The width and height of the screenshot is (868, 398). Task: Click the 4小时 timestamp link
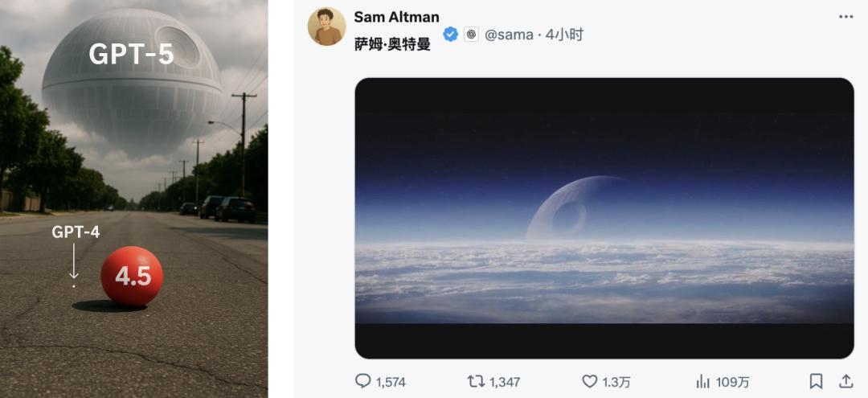564,35
